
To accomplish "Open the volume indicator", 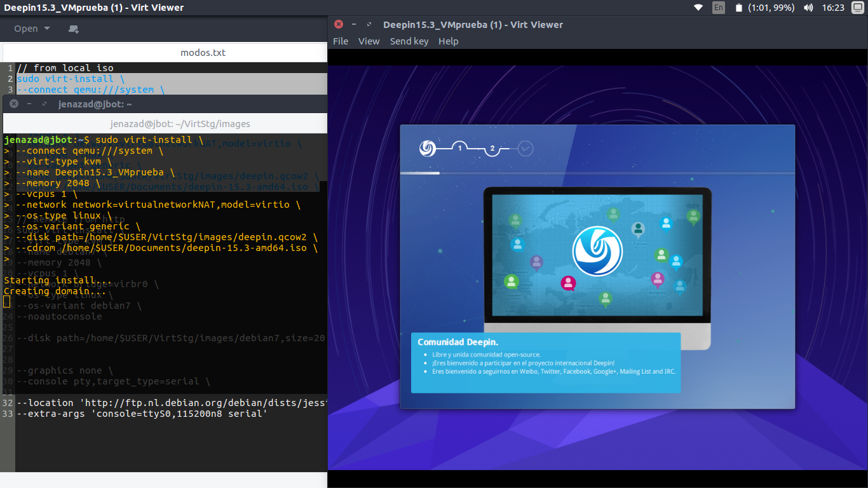I will (808, 8).
